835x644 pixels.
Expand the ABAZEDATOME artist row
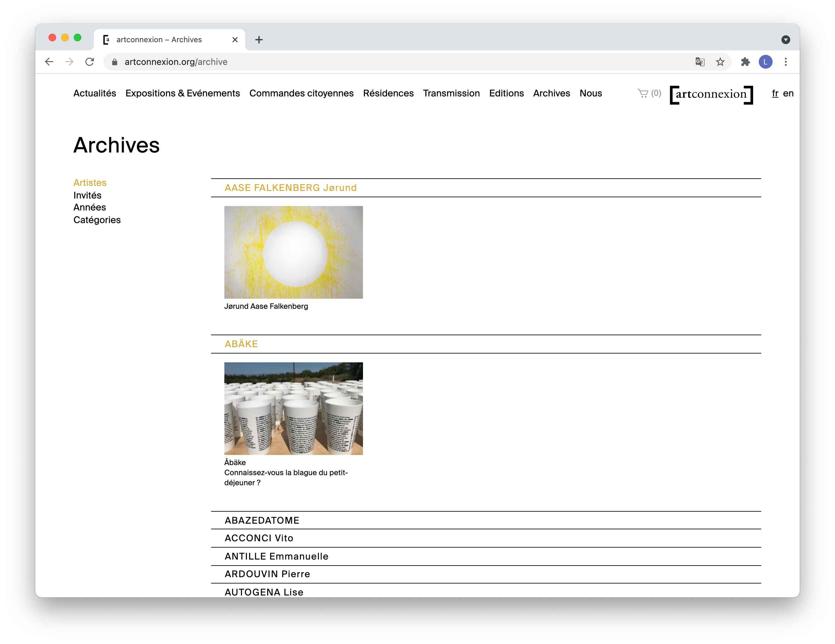pyautogui.click(x=262, y=520)
